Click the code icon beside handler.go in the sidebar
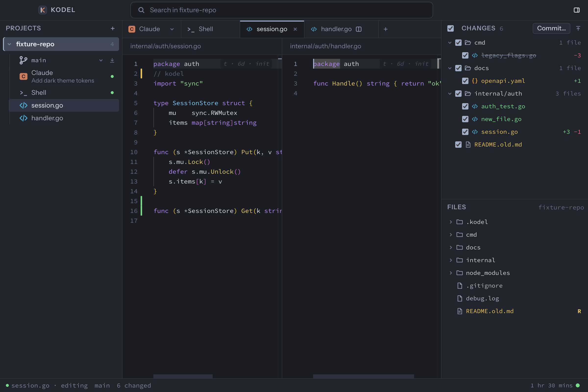Viewport: 588px width, 392px height. coord(23,118)
